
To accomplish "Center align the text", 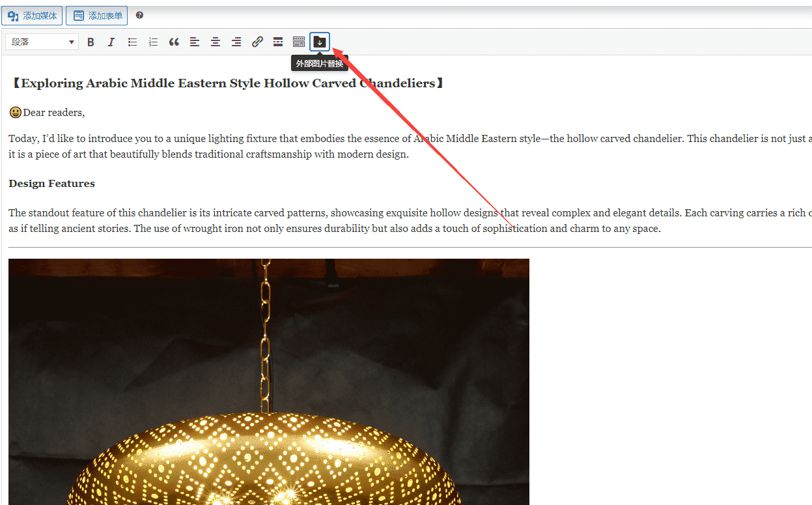I will pyautogui.click(x=216, y=42).
